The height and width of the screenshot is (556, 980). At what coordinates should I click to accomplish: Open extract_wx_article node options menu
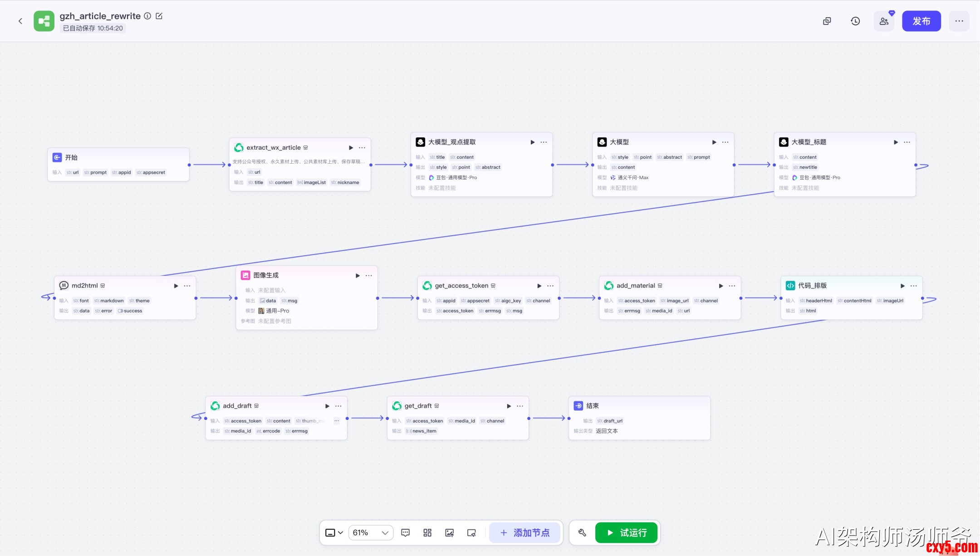click(362, 148)
